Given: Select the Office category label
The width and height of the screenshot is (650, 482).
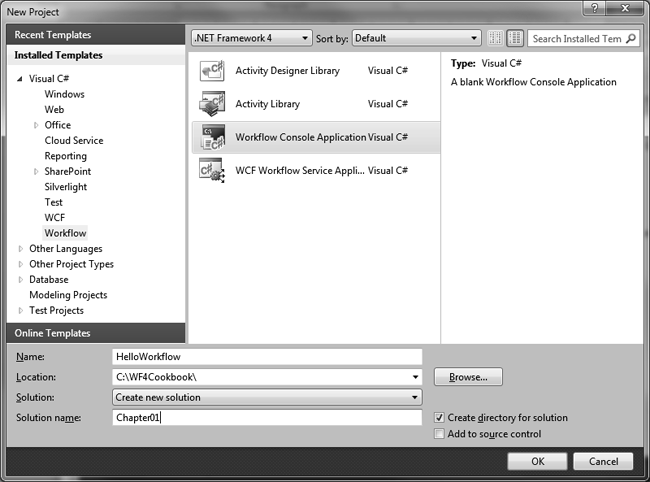Looking at the screenshot, I should (58, 125).
